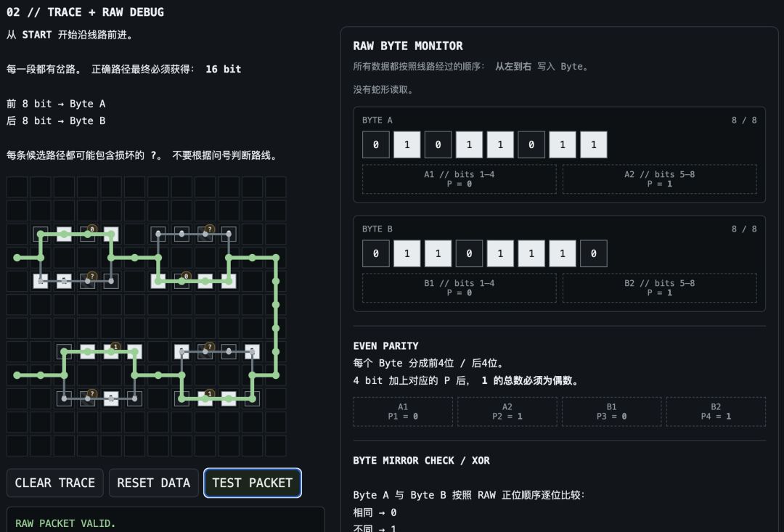Image resolution: width=784 pixels, height=532 pixels.
Task: Toggle the first bit cell of Byte B
Action: [x=376, y=253]
